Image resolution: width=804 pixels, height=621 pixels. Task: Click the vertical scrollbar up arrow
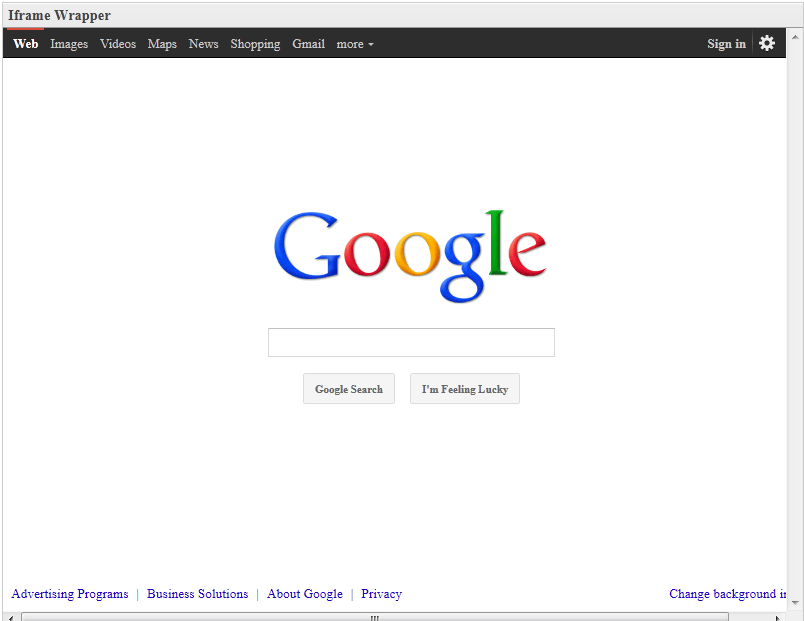795,37
